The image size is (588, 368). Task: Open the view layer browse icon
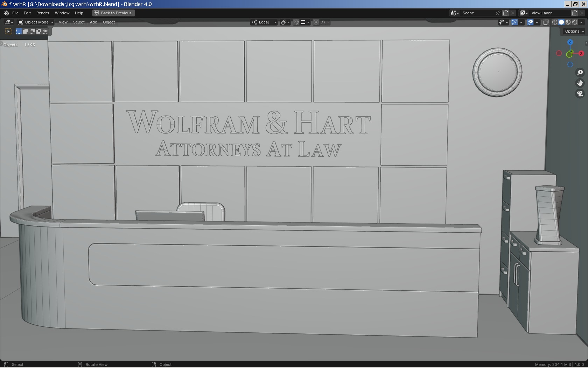tap(524, 13)
